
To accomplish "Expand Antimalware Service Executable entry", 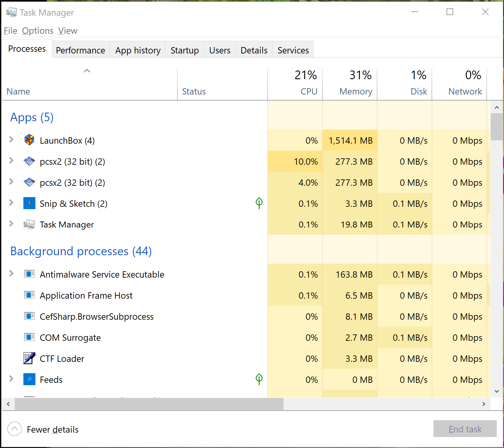I will click(11, 274).
